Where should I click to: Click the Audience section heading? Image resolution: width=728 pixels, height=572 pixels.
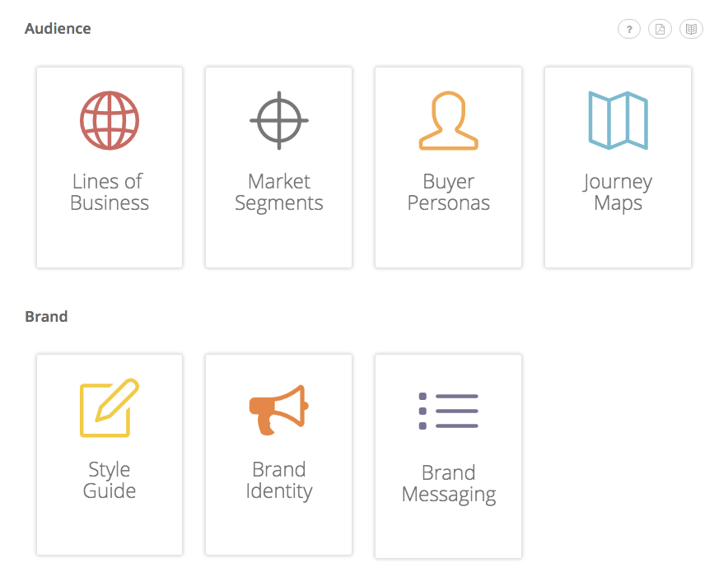(x=58, y=29)
